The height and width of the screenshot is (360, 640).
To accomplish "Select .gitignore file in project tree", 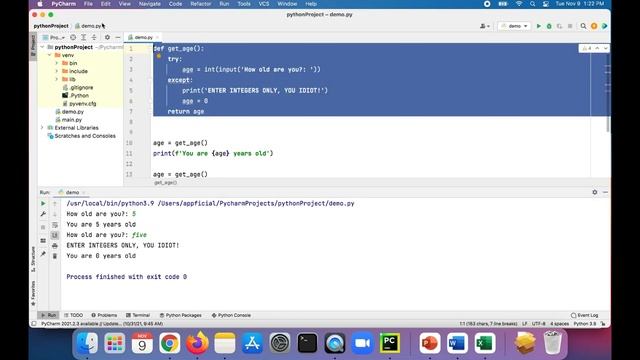I will pyautogui.click(x=78, y=87).
